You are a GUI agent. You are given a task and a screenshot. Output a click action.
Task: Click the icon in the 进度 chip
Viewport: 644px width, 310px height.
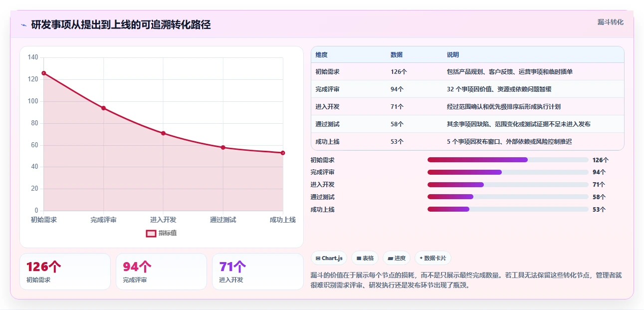tap(390, 258)
